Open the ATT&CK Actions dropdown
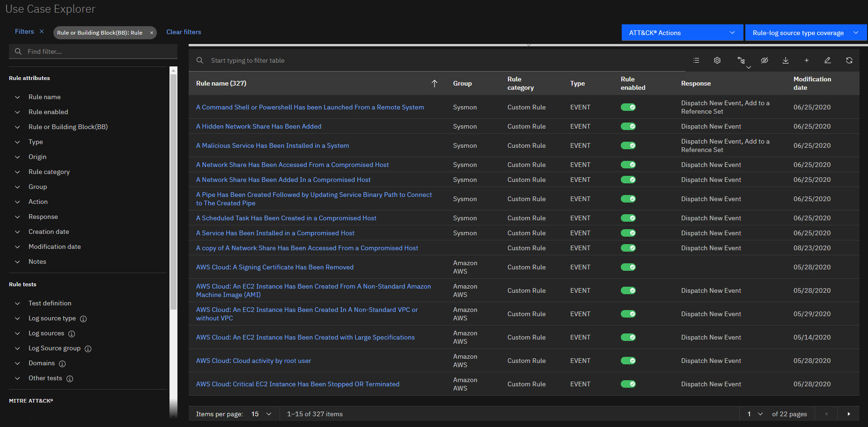Screen dimensions: 868x427 [x=682, y=33]
